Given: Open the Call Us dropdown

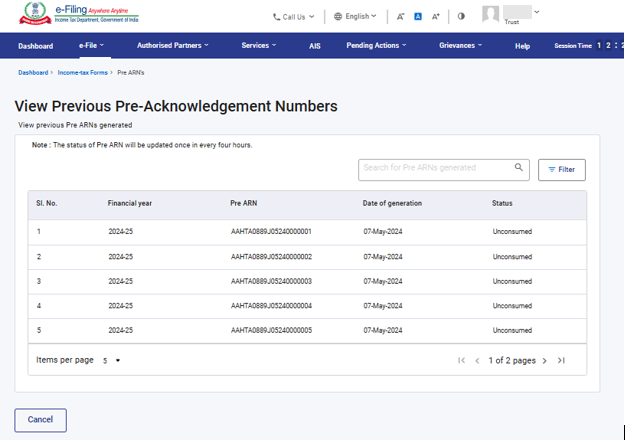Looking at the screenshot, I should (x=294, y=17).
